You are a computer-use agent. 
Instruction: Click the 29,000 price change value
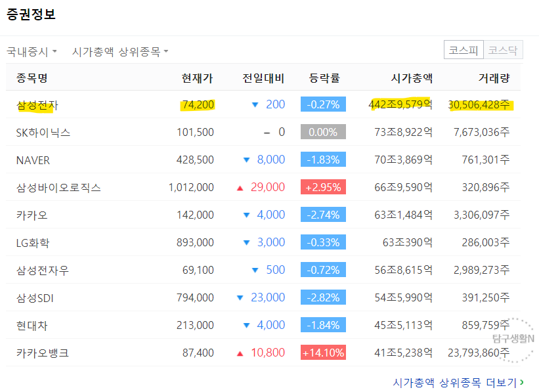tap(268, 187)
